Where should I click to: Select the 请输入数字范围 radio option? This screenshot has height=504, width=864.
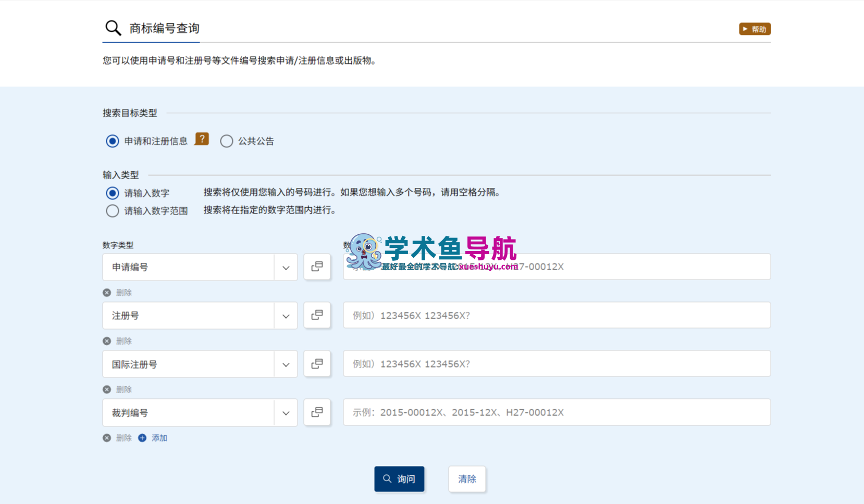113,211
